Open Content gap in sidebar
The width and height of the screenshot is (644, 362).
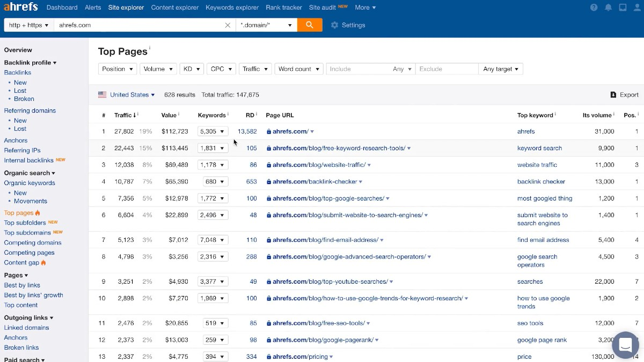tap(21, 263)
